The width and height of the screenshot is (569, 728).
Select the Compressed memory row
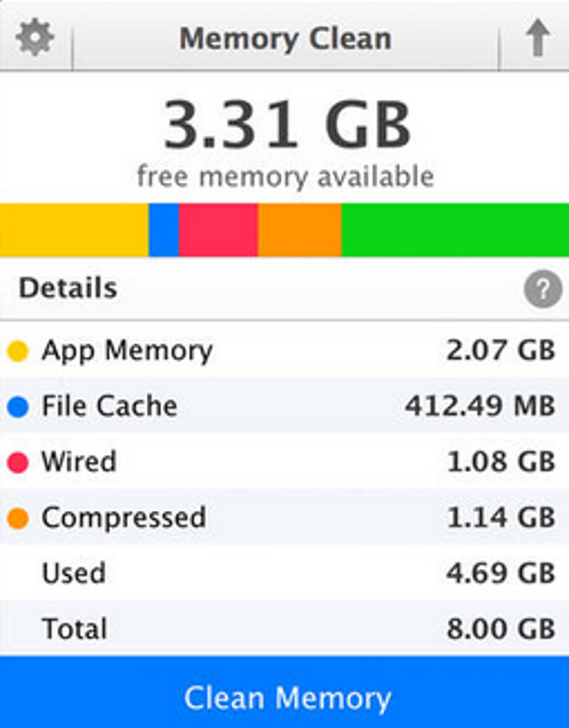click(x=284, y=518)
